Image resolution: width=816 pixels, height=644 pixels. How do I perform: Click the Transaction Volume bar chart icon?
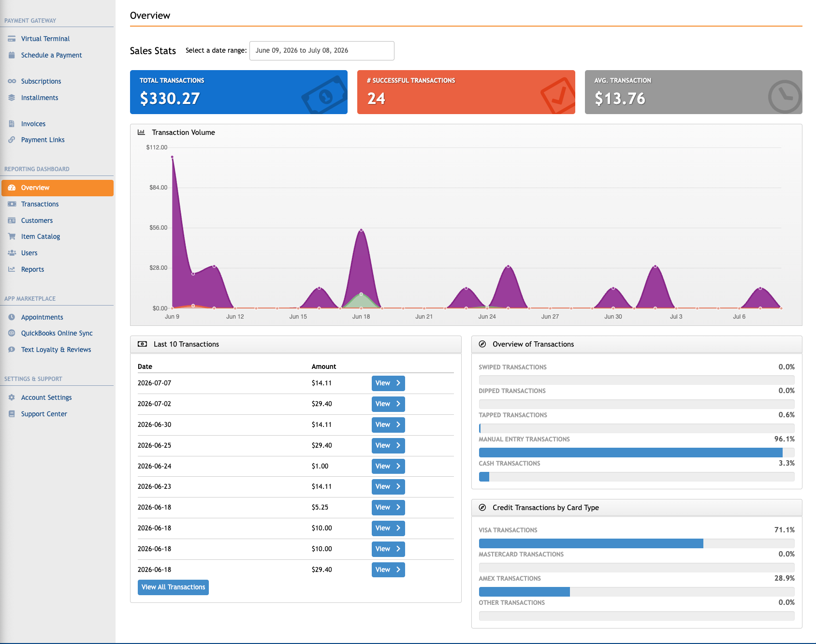coord(141,132)
